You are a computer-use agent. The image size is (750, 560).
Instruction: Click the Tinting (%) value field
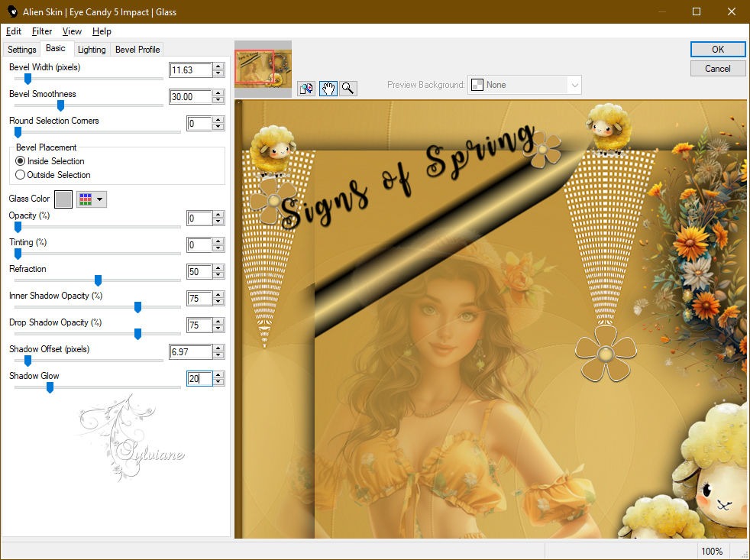[x=199, y=245]
